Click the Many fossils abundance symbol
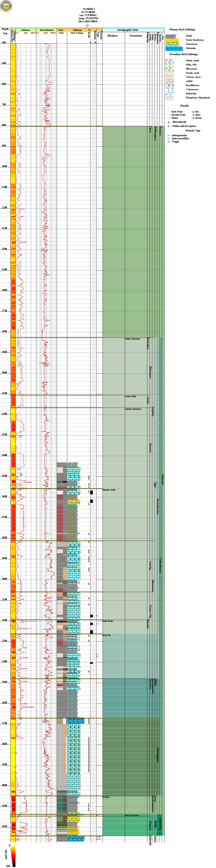This screenshot has height=868, width=216. (x=193, y=115)
